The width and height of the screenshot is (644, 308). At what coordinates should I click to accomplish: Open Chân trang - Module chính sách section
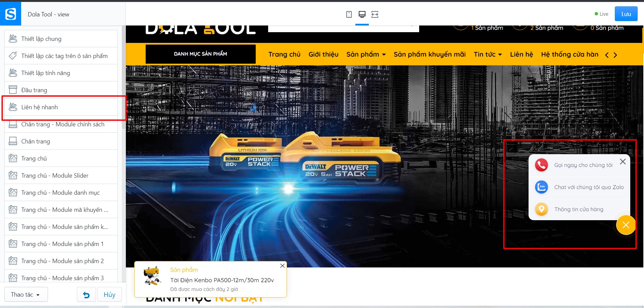point(61,124)
